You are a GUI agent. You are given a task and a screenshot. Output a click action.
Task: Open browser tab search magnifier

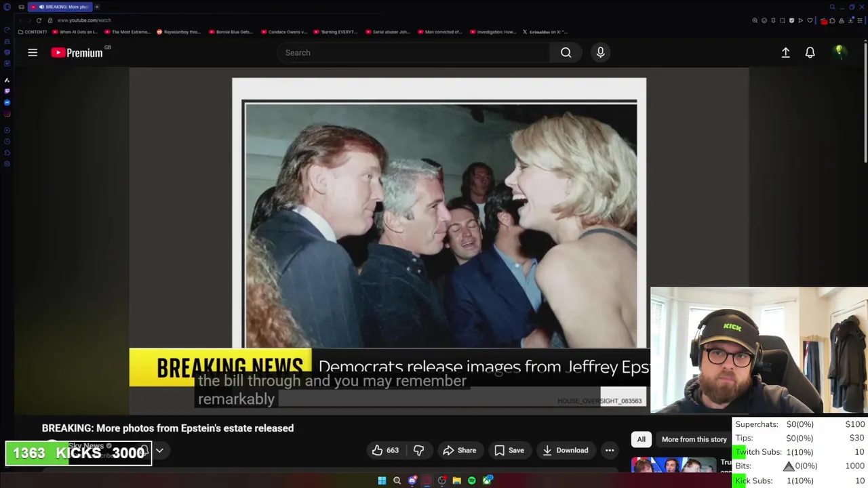coord(832,7)
